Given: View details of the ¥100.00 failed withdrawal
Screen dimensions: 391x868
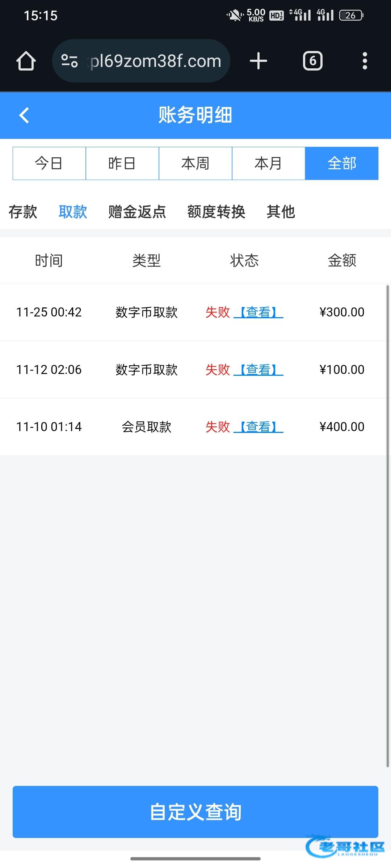Looking at the screenshot, I should (258, 370).
